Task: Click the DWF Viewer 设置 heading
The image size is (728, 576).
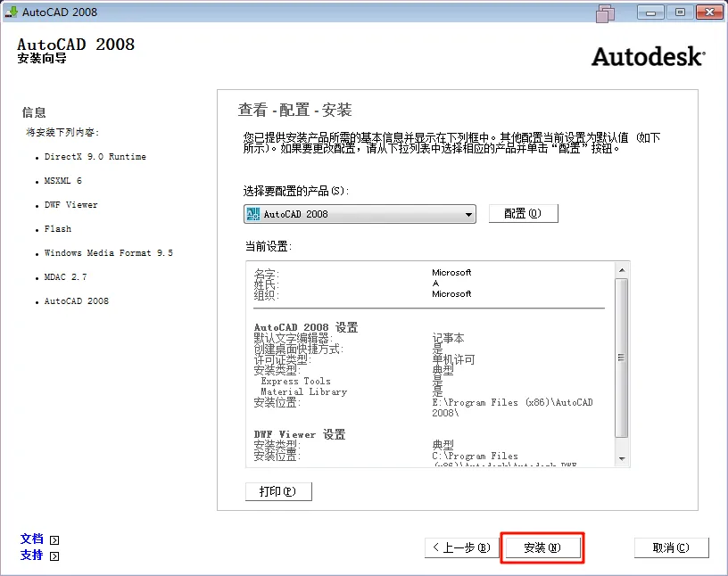Action: tap(300, 435)
